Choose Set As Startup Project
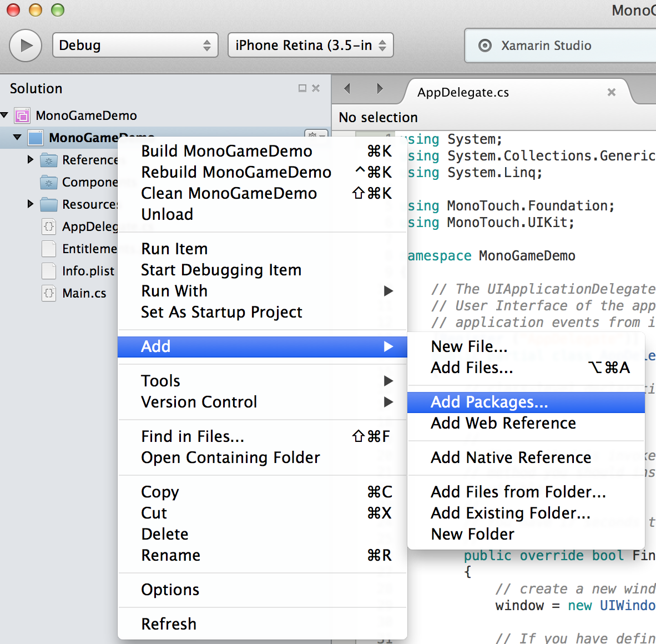Screen dimensions: 656x644 click(x=263, y=312)
